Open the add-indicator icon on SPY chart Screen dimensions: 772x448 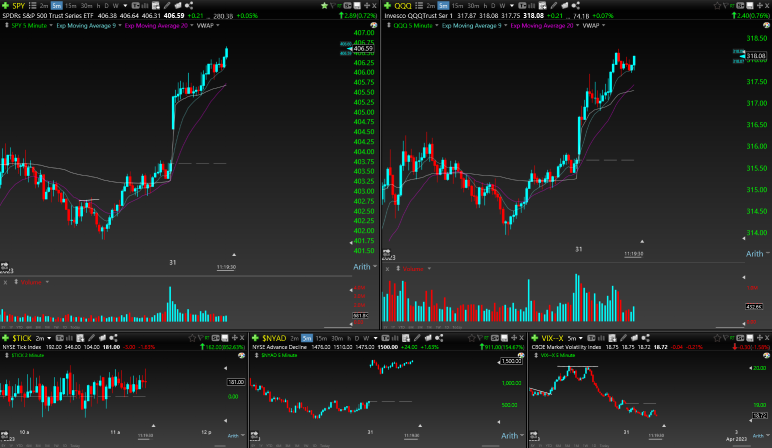tap(156, 5)
